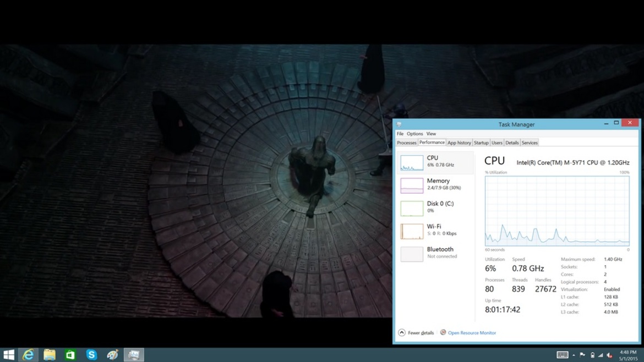Open the network signal tray icon
644x362 pixels.
[601, 355]
